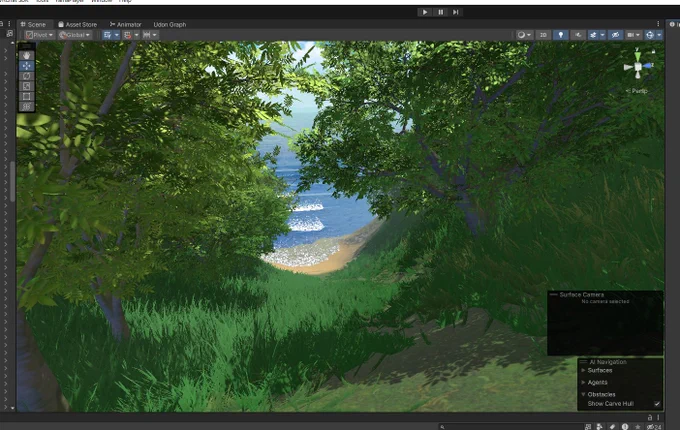Viewport: 680px width, 430px height.
Task: Click the snap increment ruler icon
Action: [x=147, y=35]
